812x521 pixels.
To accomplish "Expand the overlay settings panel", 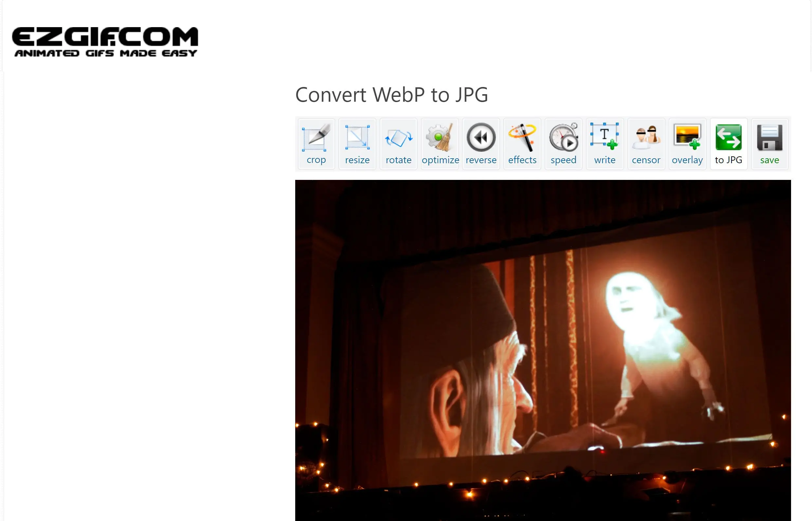I will tap(688, 144).
